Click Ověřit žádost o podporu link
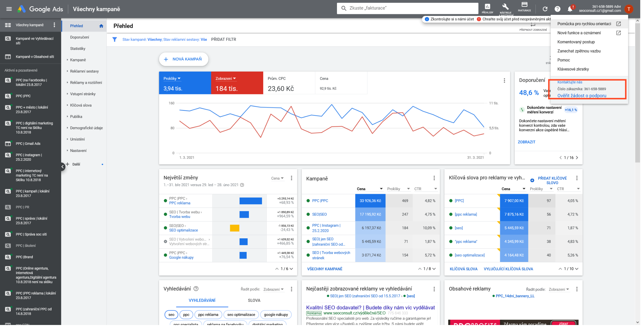 click(585, 96)
